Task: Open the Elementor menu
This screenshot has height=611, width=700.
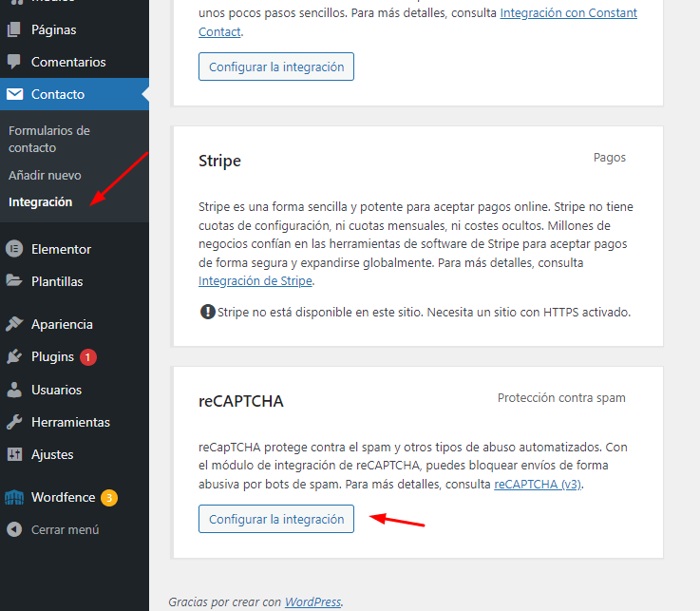Action: pos(74,249)
